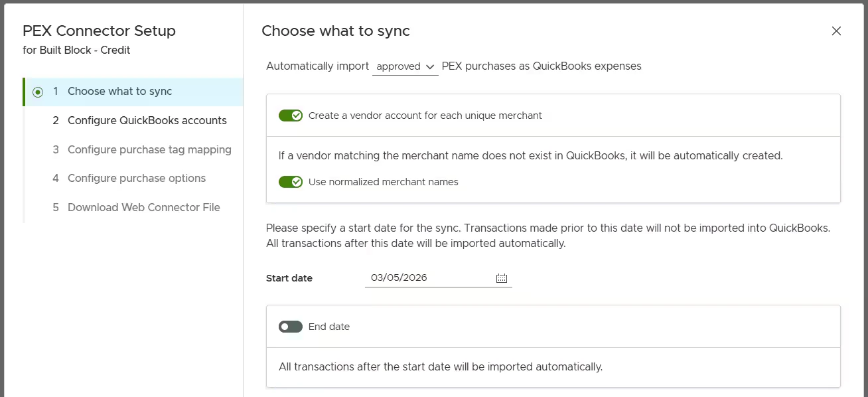Viewport: 868px width, 397px height.
Task: Click the Start date field label
Action: (x=289, y=278)
